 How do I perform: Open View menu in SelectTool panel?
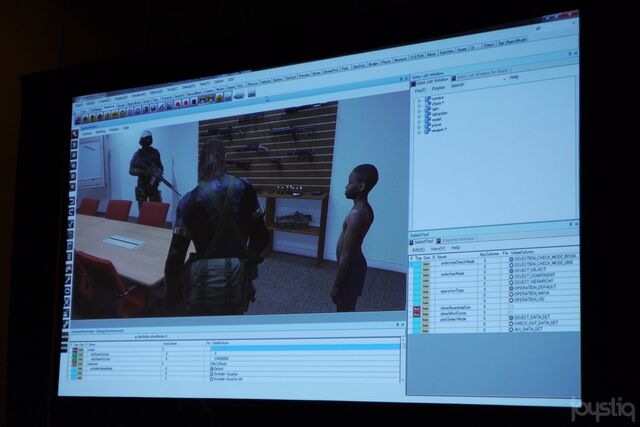[x=438, y=249]
